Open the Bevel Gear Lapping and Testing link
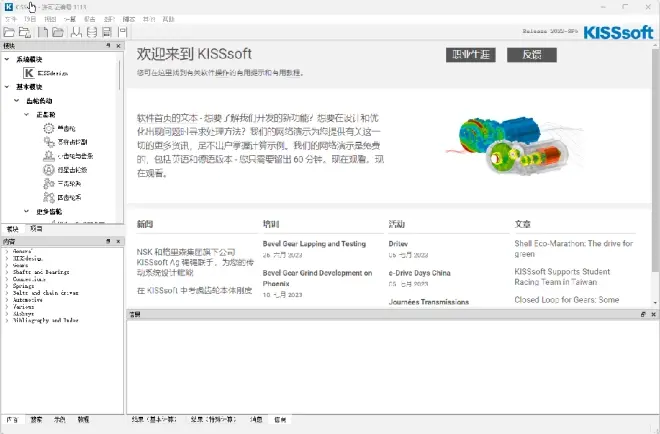Viewport: 660px width, 434px height. [x=313, y=243]
